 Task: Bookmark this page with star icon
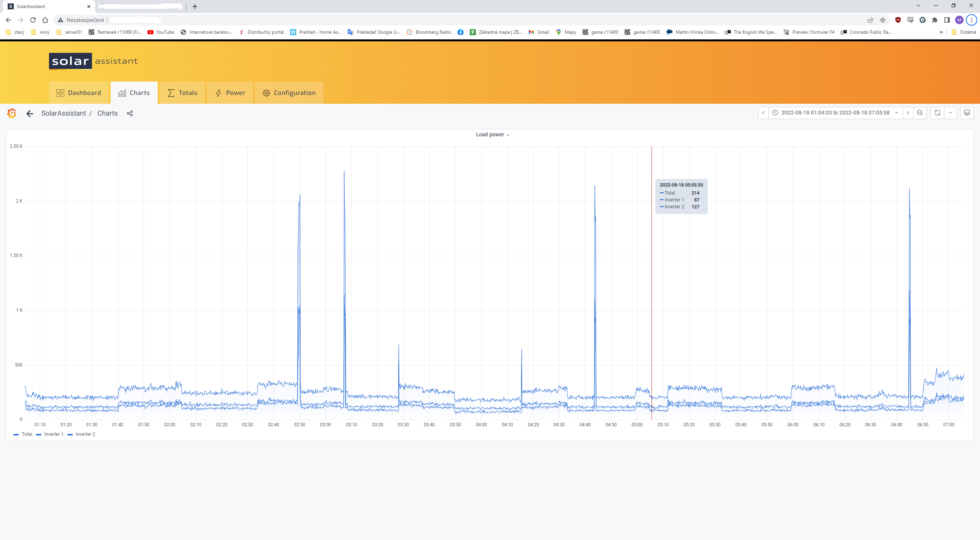[883, 20]
